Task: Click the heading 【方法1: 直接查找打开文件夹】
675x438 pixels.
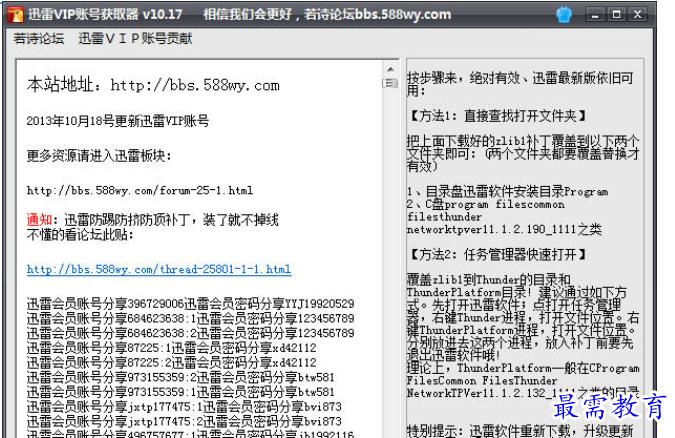Action: pos(496,116)
